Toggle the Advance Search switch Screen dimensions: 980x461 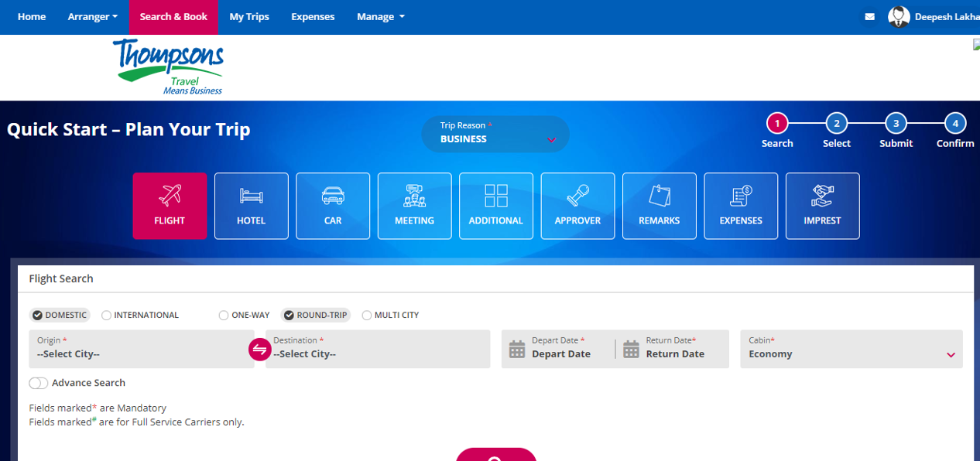pos(39,383)
